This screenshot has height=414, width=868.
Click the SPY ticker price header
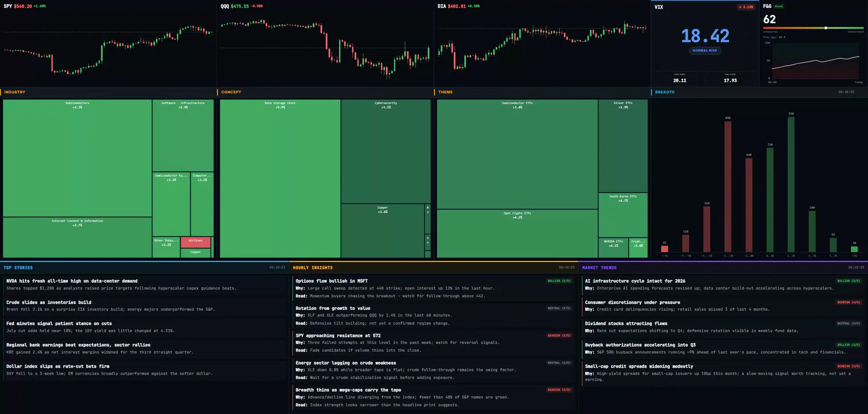(25, 6)
